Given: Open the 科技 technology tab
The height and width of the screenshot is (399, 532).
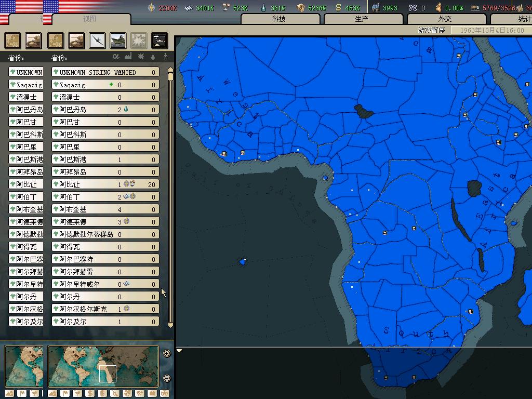Looking at the screenshot, I should point(280,19).
